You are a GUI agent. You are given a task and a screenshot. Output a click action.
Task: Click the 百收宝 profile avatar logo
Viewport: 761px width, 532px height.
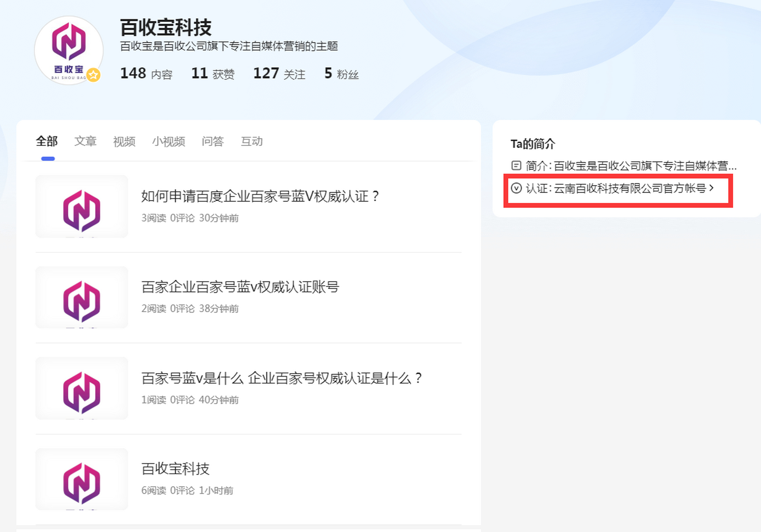click(x=69, y=50)
